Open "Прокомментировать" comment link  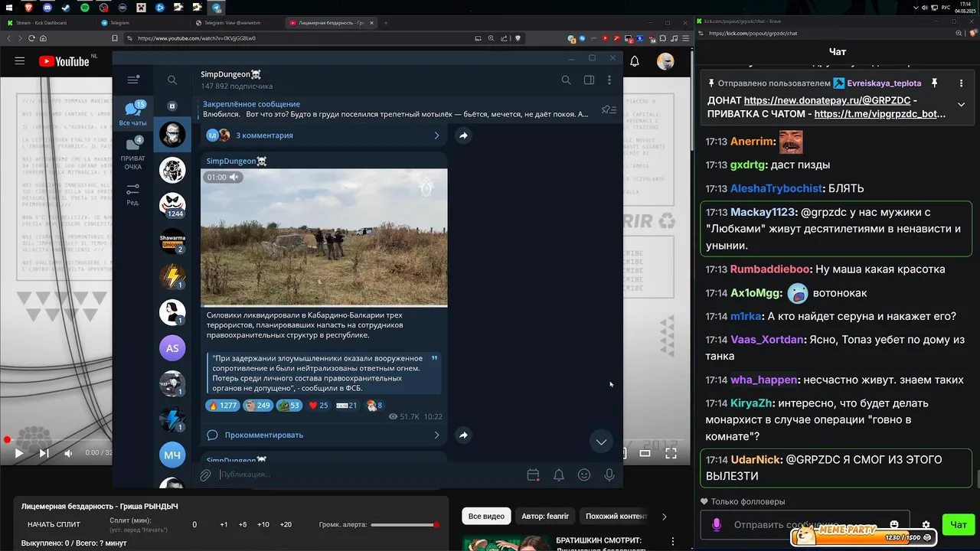[x=324, y=435]
